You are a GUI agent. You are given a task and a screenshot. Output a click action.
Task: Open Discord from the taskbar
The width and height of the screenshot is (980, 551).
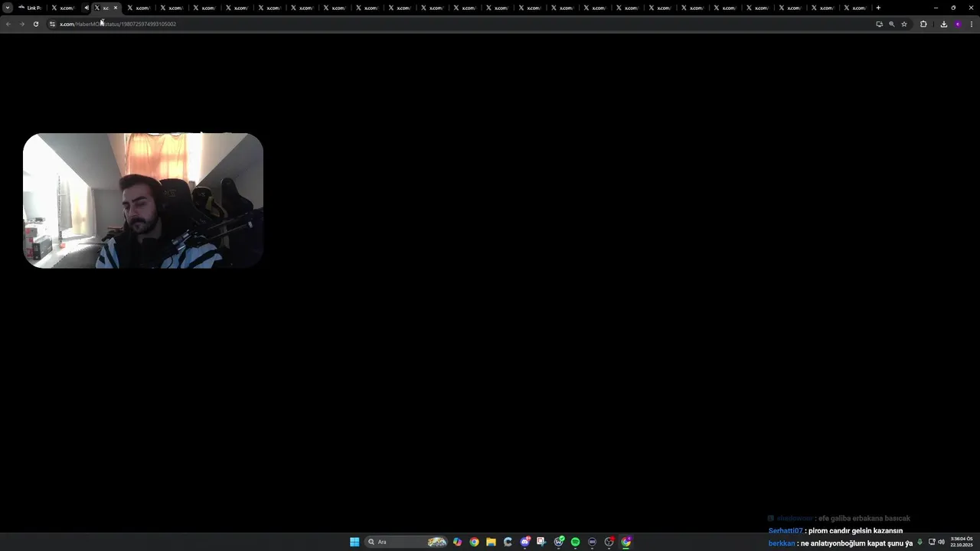[x=524, y=542]
